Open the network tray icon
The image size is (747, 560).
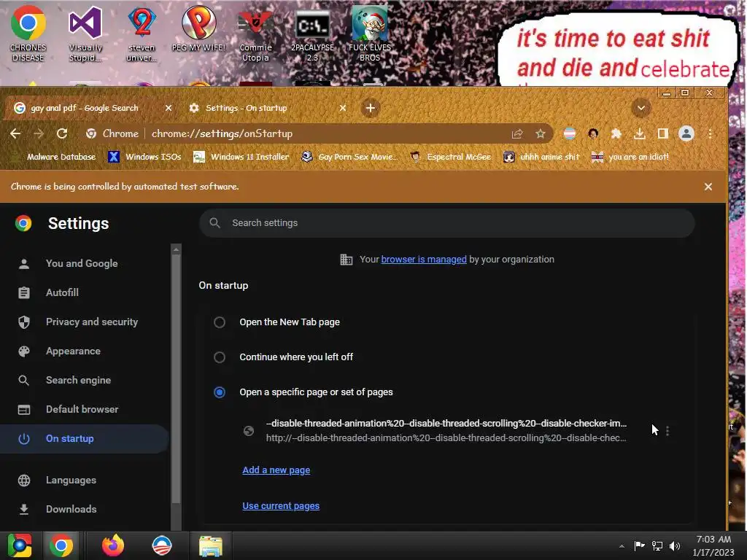tap(657, 546)
